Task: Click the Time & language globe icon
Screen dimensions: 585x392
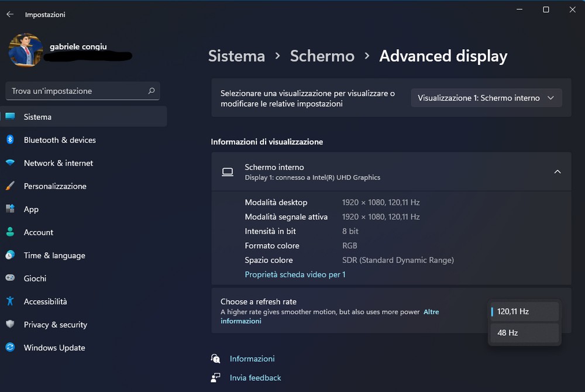Action: [x=10, y=255]
